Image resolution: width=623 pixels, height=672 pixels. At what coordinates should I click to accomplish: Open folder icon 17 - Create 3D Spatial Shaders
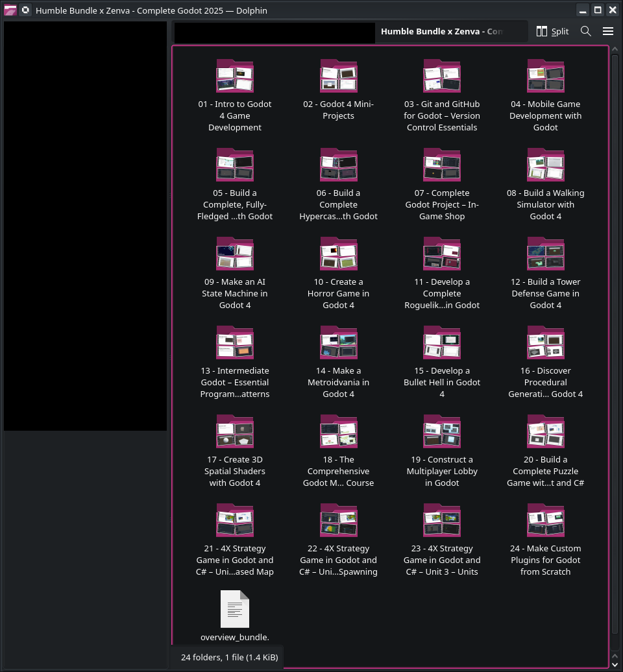[234, 431]
